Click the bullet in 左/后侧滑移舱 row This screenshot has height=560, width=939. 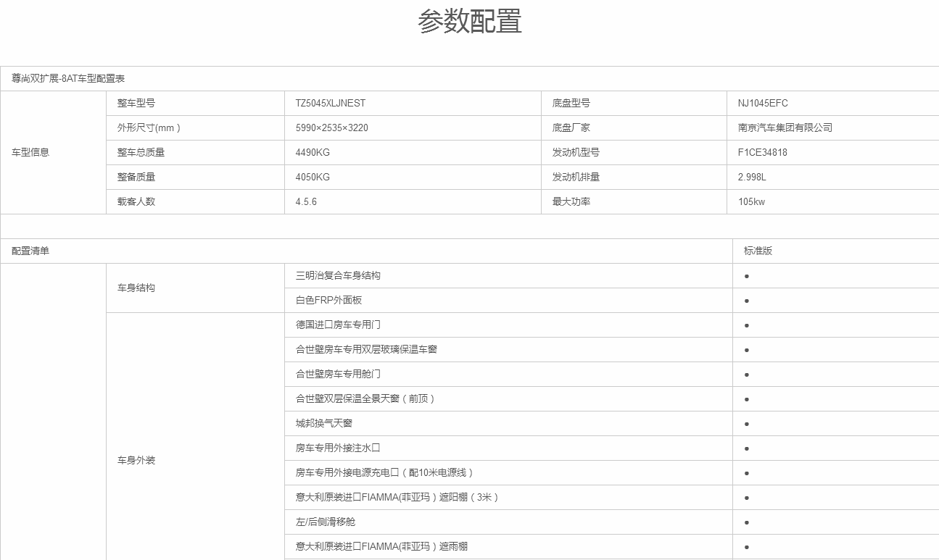coord(747,522)
